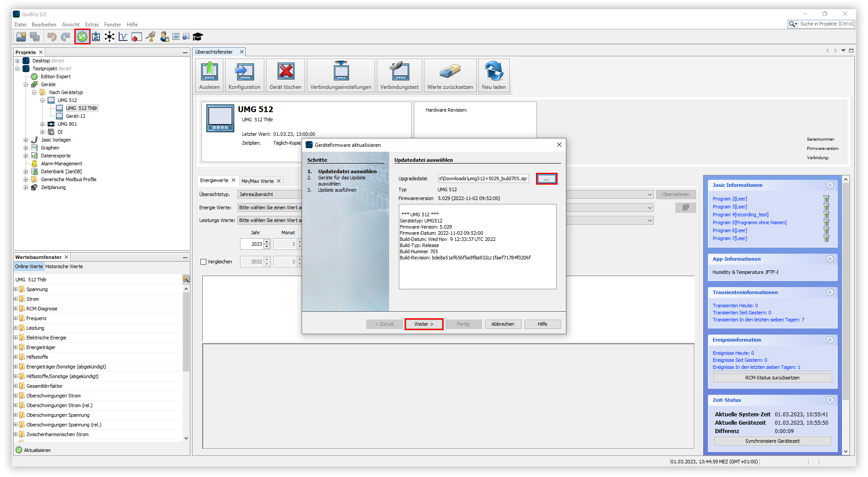Screen dimensions: 868x477
Task: Open the Konfiguration tool
Action: (x=244, y=75)
